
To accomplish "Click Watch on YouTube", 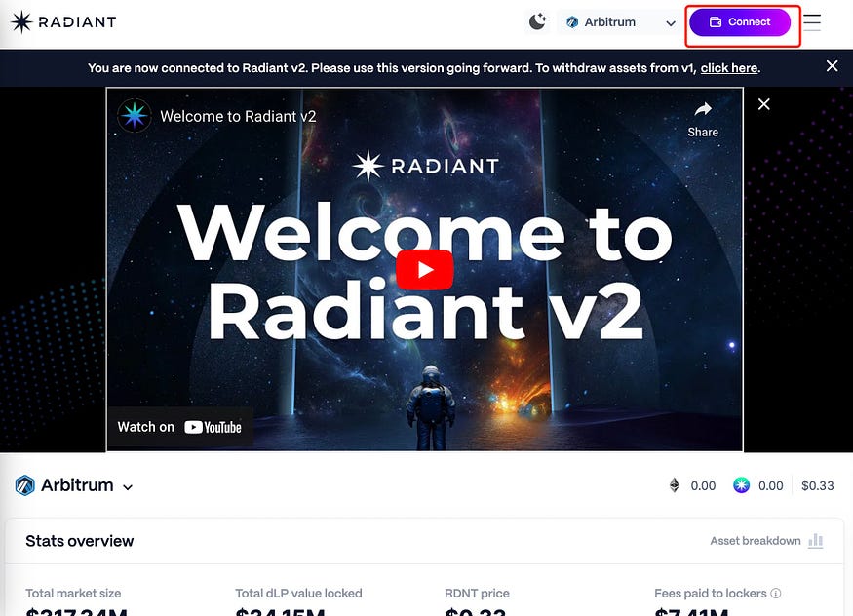I will 179,427.
